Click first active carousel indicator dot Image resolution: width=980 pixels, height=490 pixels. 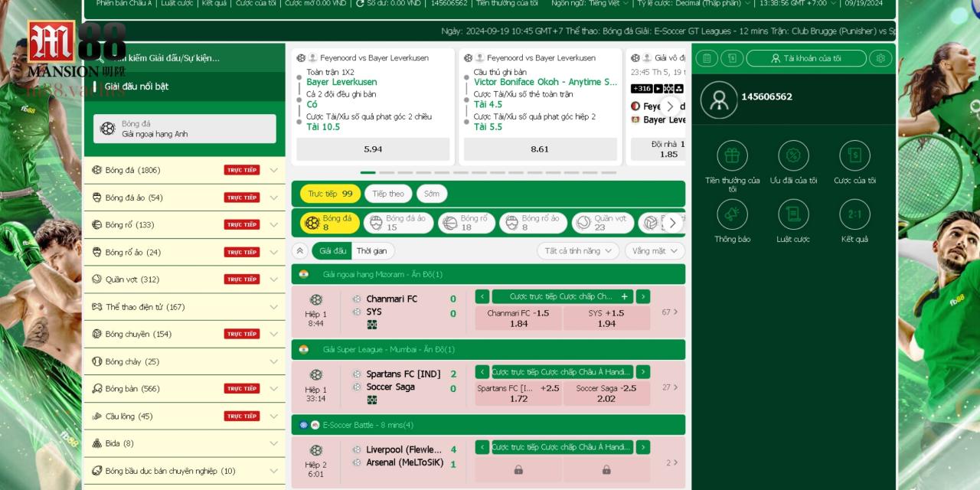[x=368, y=172]
